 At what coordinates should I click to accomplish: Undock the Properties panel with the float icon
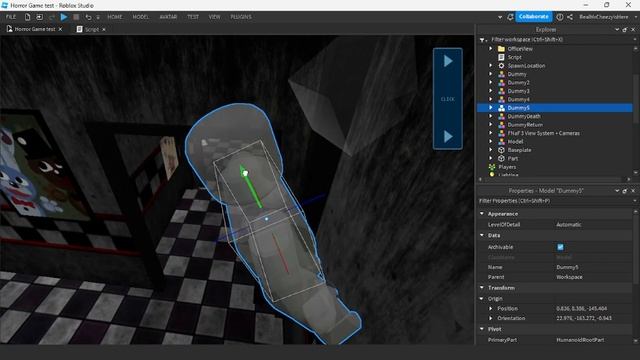point(625,191)
